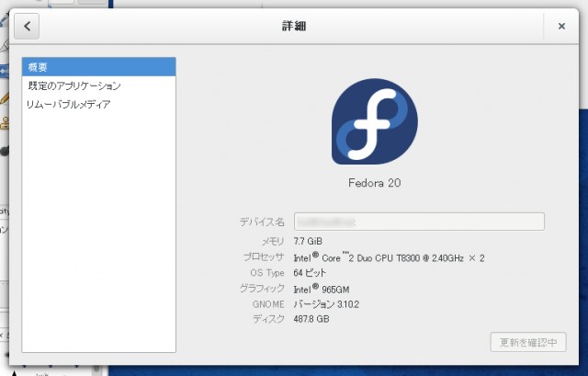Click the memory value 7.7 GiB
The height and width of the screenshot is (376, 588).
(308, 241)
